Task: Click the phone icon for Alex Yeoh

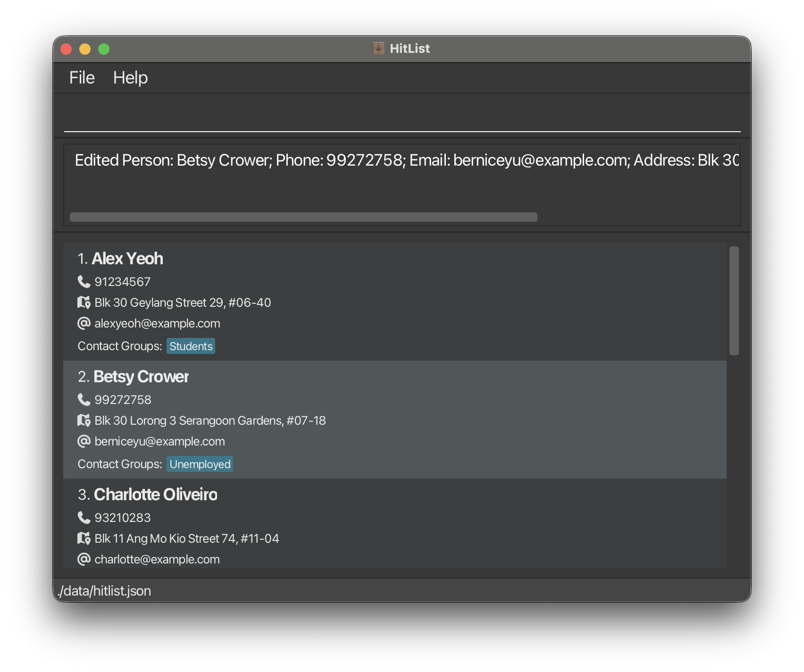Action: coord(84,282)
